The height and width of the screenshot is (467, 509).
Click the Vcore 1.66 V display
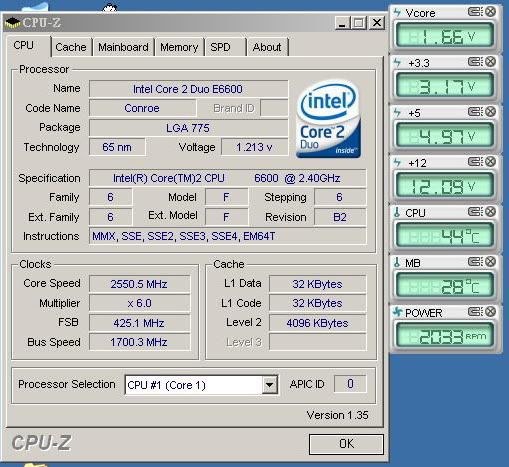click(x=444, y=36)
